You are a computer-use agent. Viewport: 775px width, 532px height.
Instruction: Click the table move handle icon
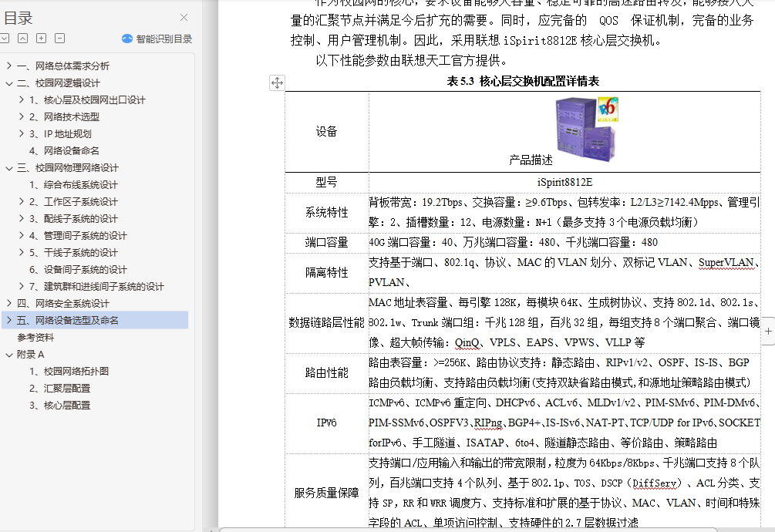tap(278, 82)
